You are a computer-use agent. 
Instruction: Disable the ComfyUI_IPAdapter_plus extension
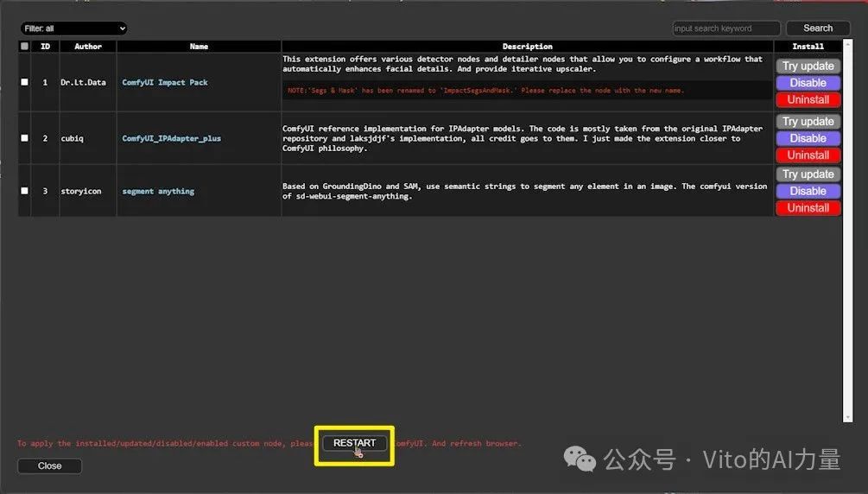coord(808,138)
